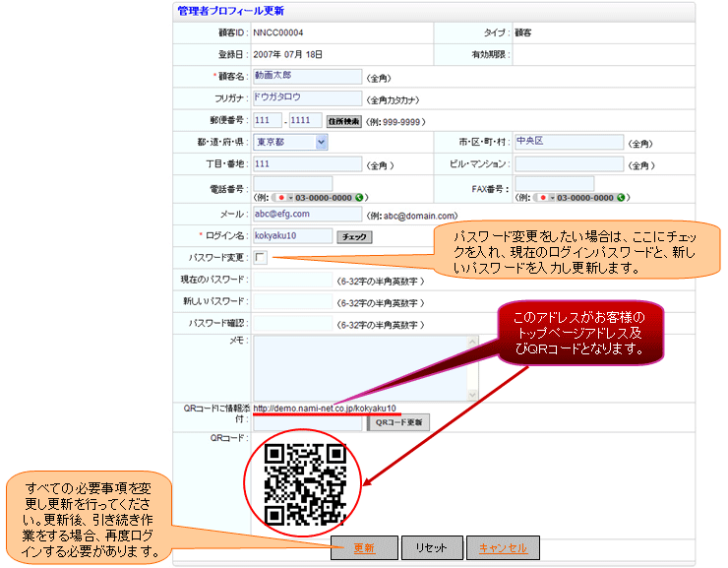Click the 更新 update button
728x568 pixels.
coord(364,548)
